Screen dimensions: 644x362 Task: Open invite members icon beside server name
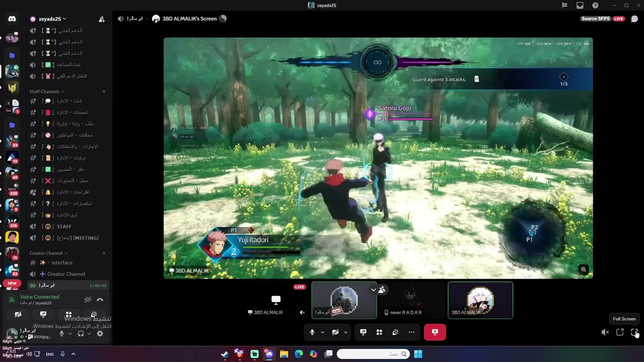[102, 19]
